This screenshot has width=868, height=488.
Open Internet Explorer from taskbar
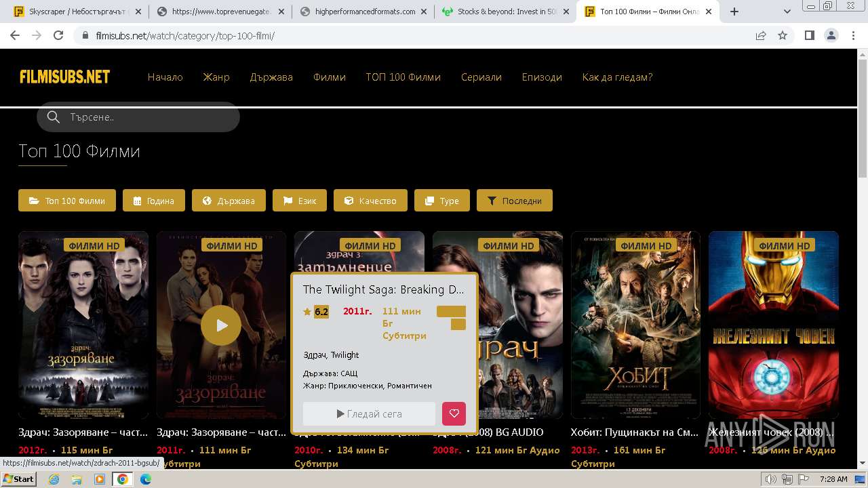[54, 479]
